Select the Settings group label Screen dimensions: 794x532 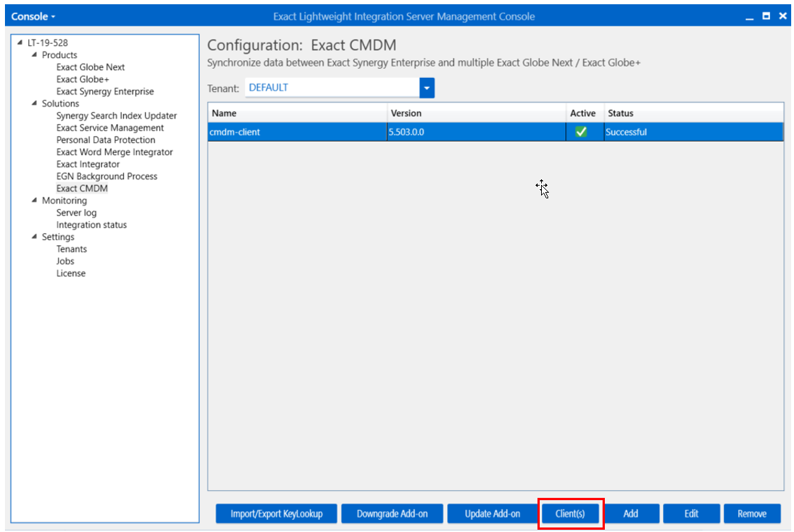tap(58, 237)
